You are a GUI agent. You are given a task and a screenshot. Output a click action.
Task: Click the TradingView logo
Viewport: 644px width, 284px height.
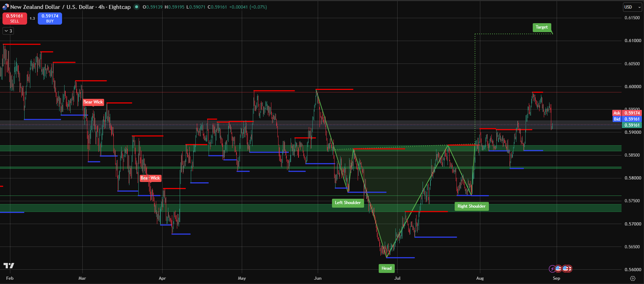click(x=9, y=266)
